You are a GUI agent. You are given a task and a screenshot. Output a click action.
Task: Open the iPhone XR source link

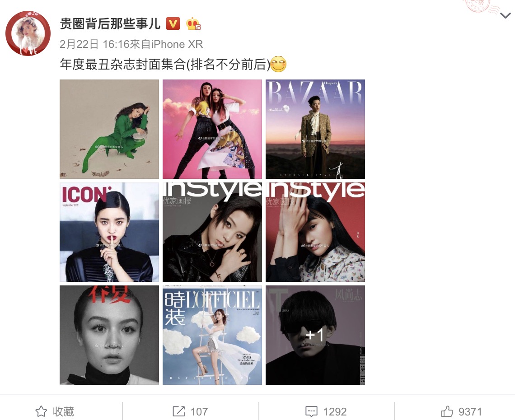[x=177, y=44]
